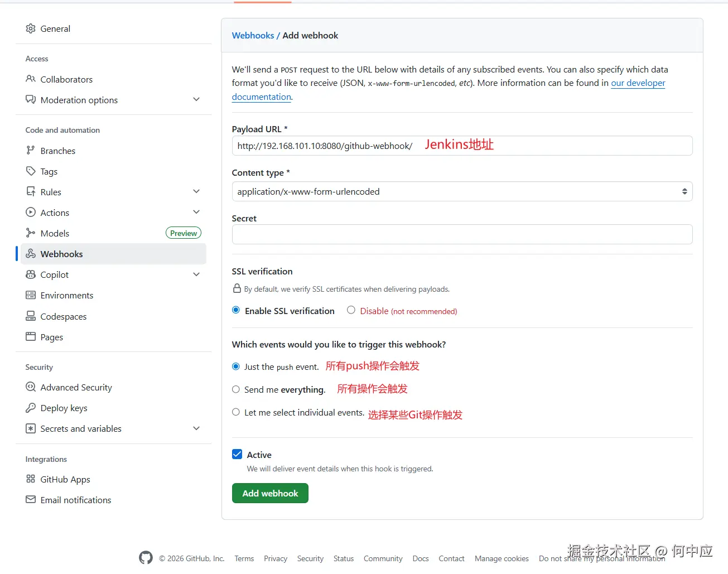Click Webhooks breadcrumb link
This screenshot has width=728, height=574.
tap(253, 35)
